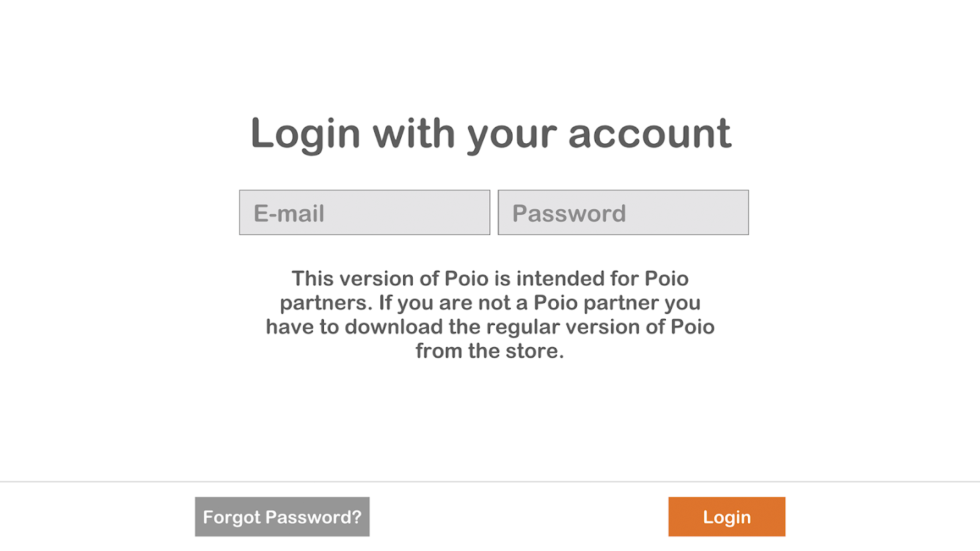
Task: Click the word 'account' in the heading
Action: point(649,134)
